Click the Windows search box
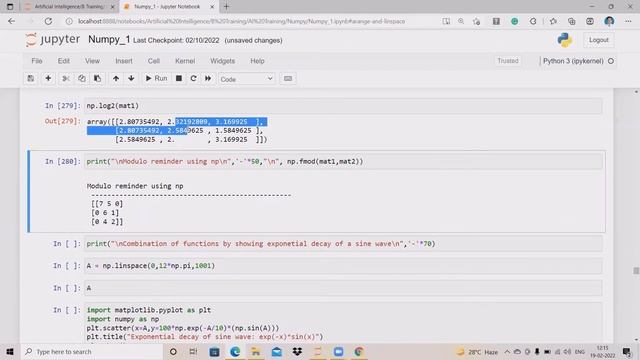This screenshot has width=640, height=360. coord(91,351)
